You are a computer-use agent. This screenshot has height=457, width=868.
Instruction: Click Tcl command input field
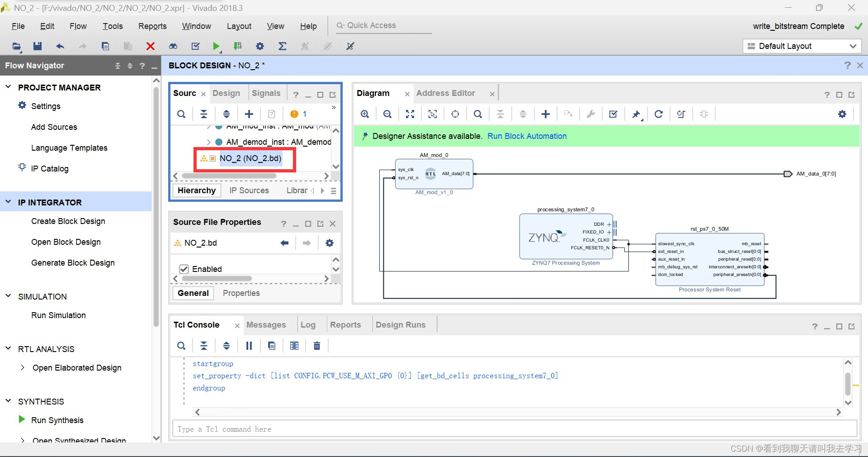click(514, 429)
